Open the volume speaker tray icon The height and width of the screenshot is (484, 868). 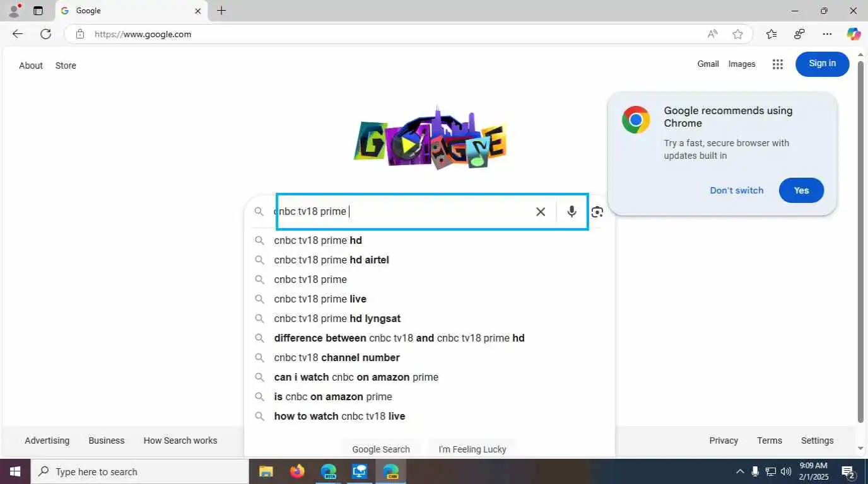(x=786, y=471)
